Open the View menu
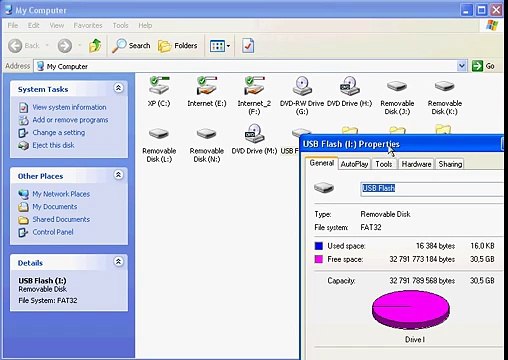This screenshot has height=360, width=508. pyautogui.click(x=57, y=25)
